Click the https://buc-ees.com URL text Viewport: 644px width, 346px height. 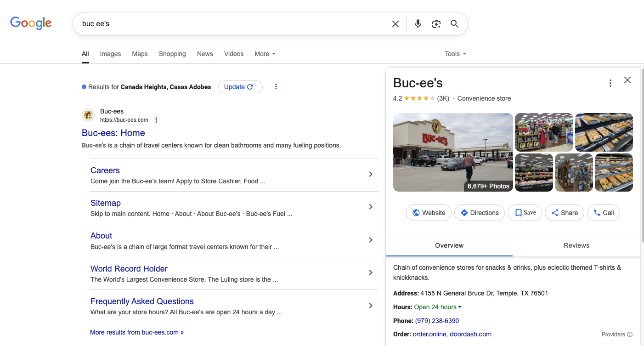click(124, 120)
